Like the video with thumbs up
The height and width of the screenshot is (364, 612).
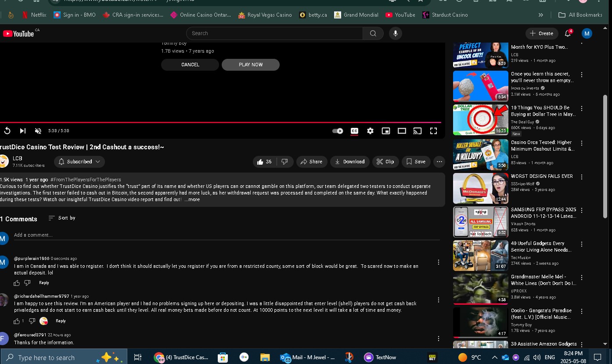265,162
